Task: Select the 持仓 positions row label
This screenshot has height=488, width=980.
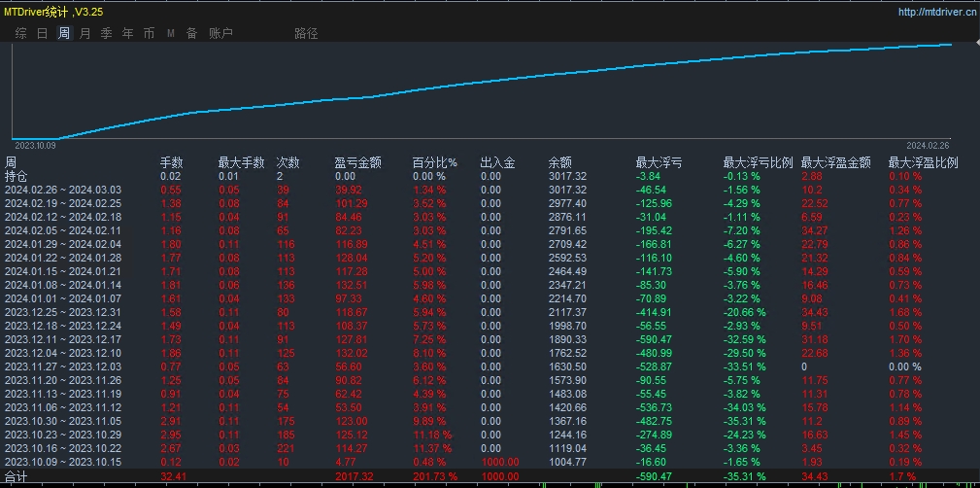Action: click(x=17, y=176)
